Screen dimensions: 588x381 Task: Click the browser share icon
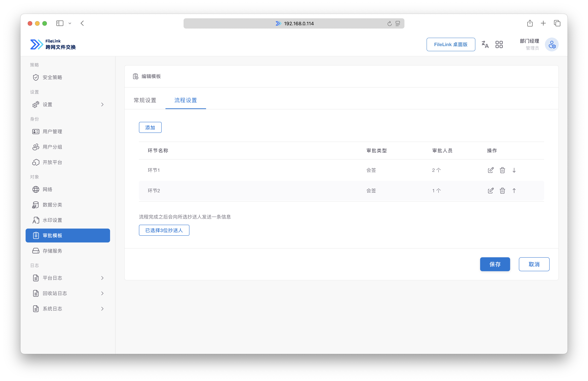tap(530, 23)
